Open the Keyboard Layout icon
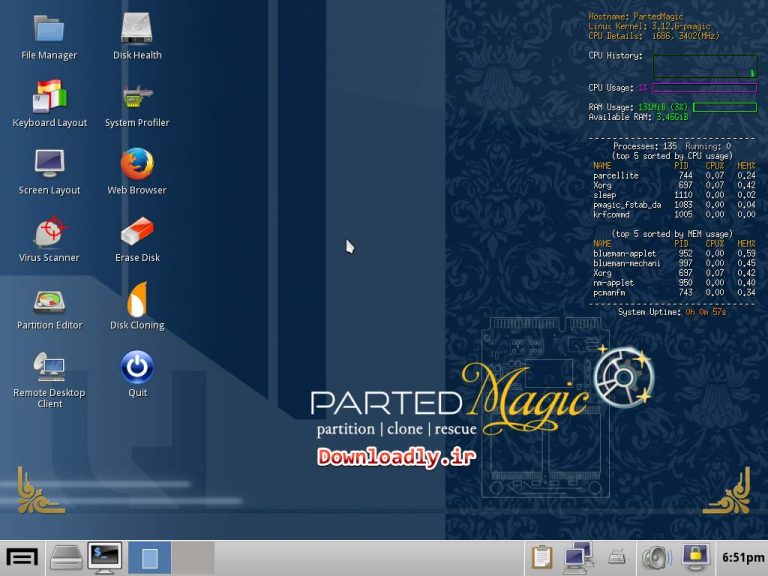 [x=49, y=97]
